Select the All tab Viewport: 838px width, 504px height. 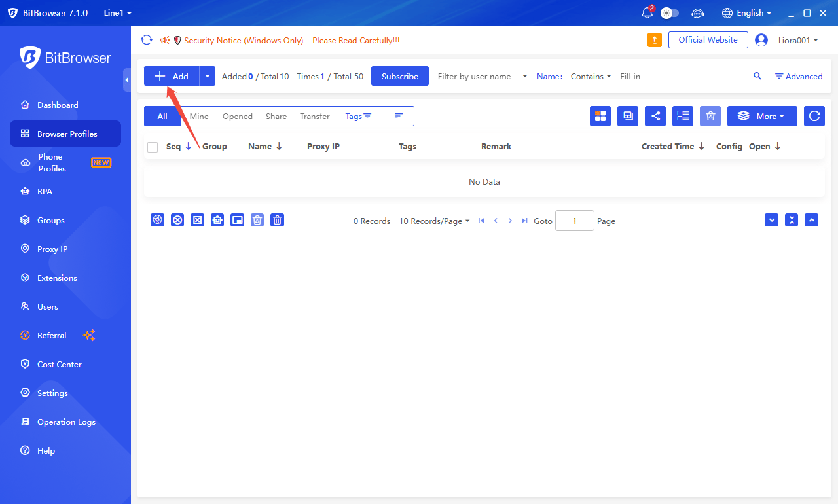pos(162,116)
